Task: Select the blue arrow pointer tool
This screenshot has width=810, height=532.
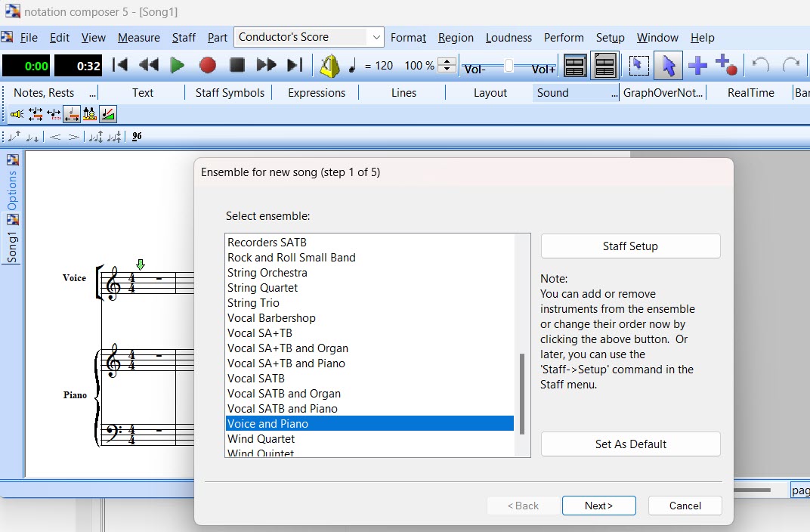Action: coord(668,66)
